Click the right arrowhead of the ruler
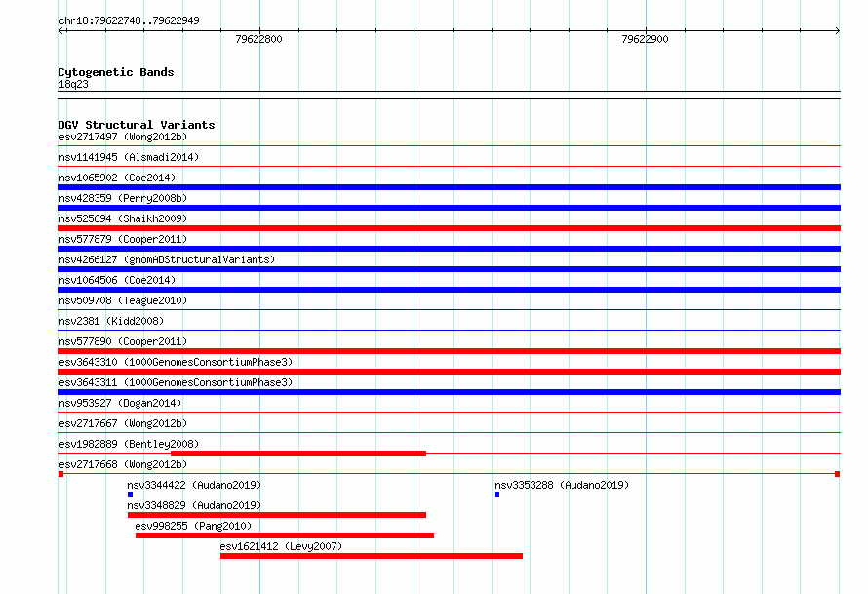 point(837,31)
